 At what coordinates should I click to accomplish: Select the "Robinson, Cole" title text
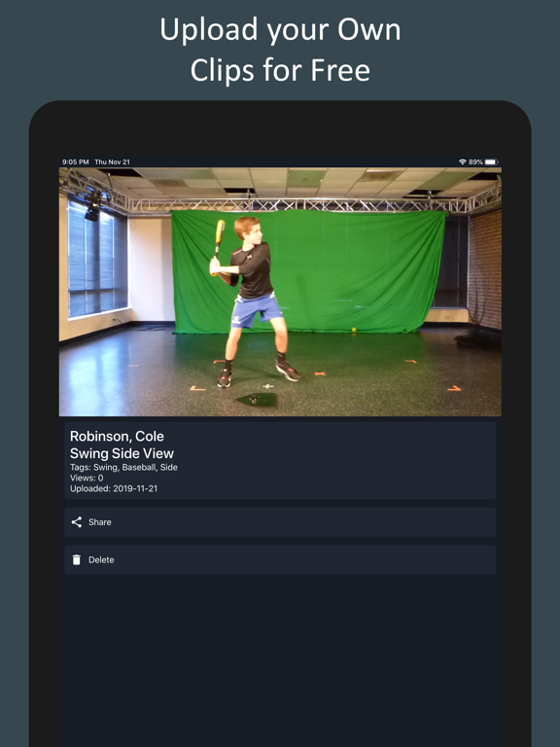[117, 436]
